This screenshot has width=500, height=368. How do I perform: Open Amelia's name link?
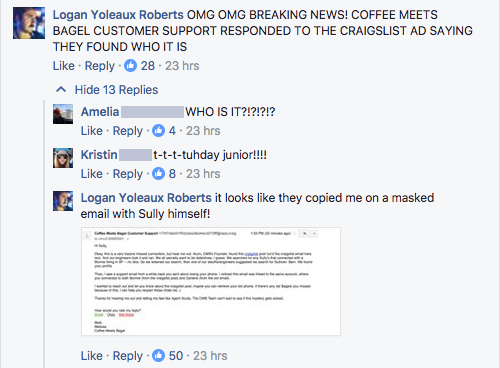pos(100,112)
